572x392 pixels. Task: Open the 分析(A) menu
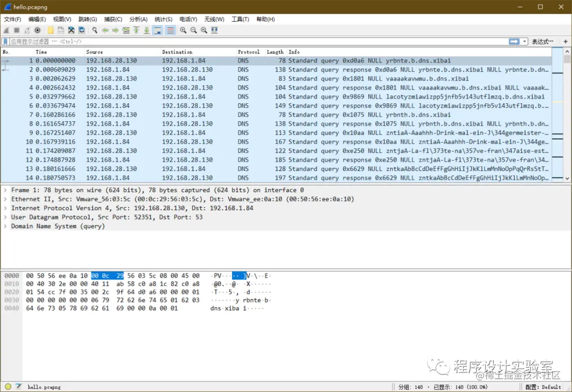pyautogui.click(x=138, y=20)
